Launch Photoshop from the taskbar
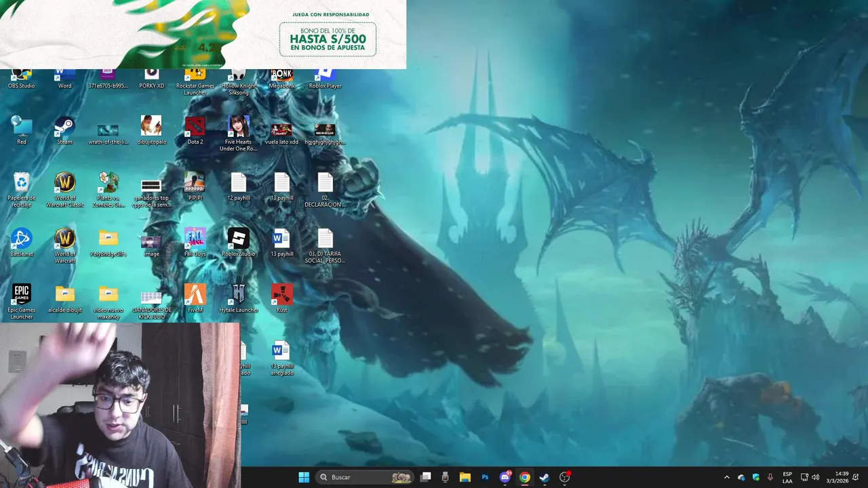The image size is (868, 488). [x=485, y=477]
